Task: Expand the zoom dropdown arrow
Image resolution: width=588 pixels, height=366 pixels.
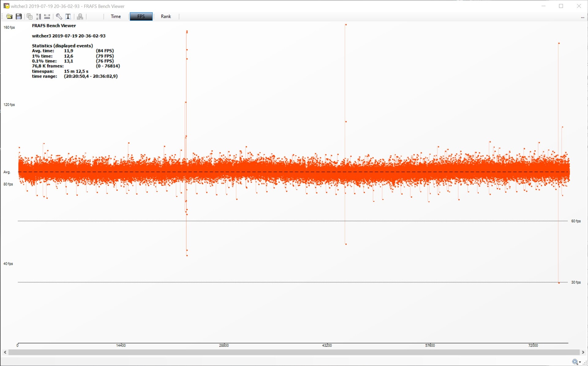Action: (x=580, y=362)
